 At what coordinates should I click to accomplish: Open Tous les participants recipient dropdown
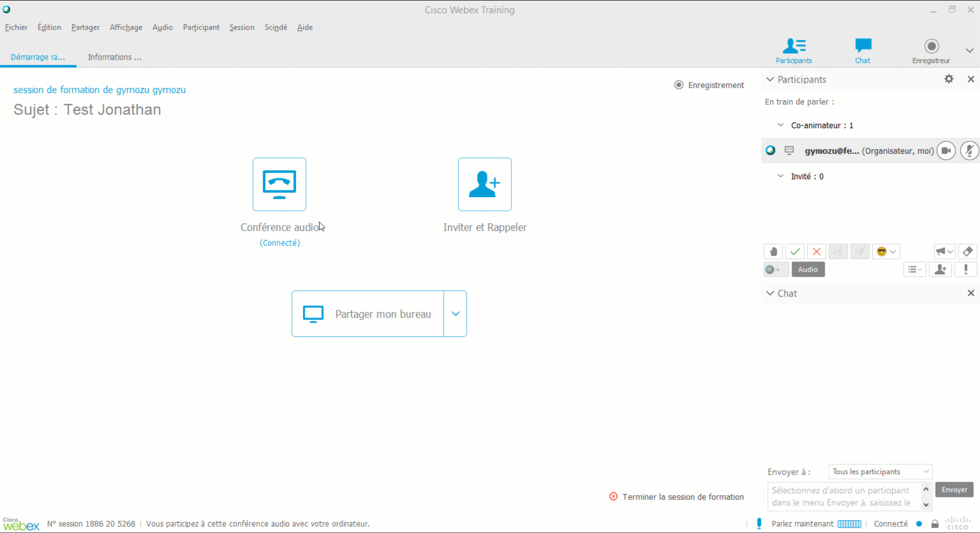pos(880,472)
